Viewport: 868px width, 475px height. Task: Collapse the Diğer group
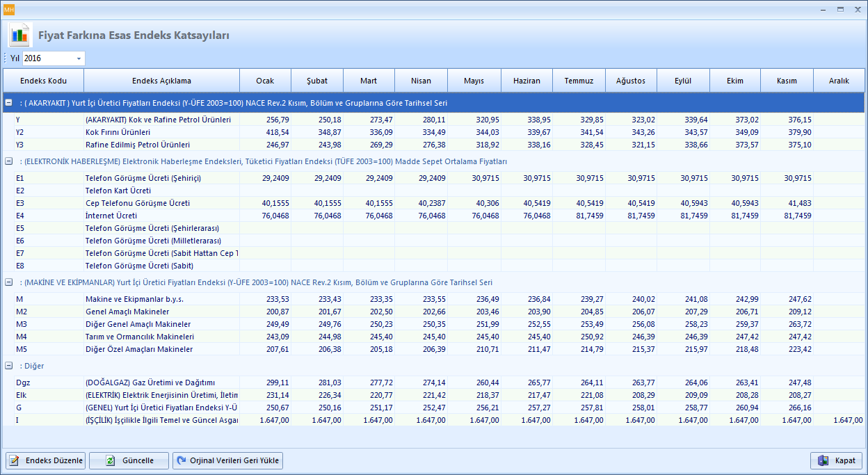(8, 366)
